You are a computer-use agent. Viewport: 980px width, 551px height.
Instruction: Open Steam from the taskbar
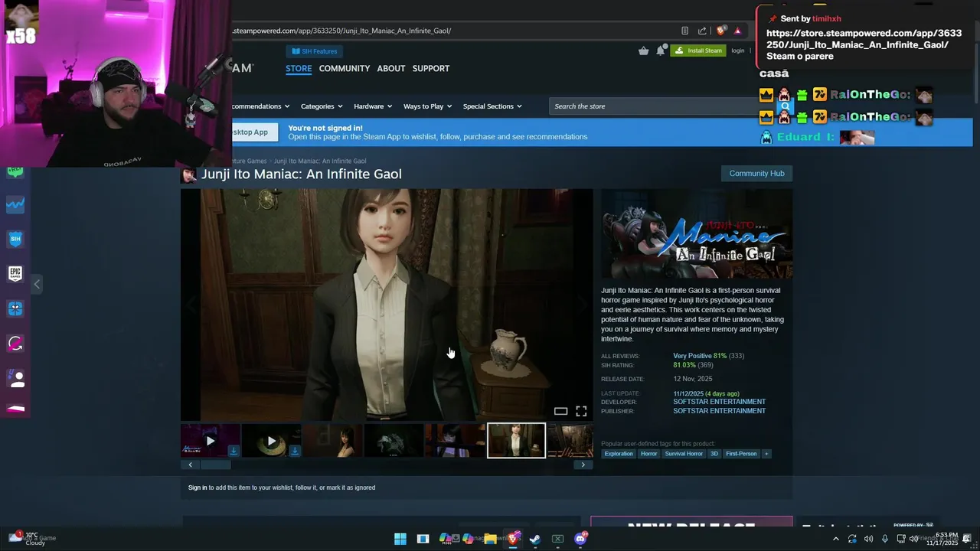click(535, 539)
